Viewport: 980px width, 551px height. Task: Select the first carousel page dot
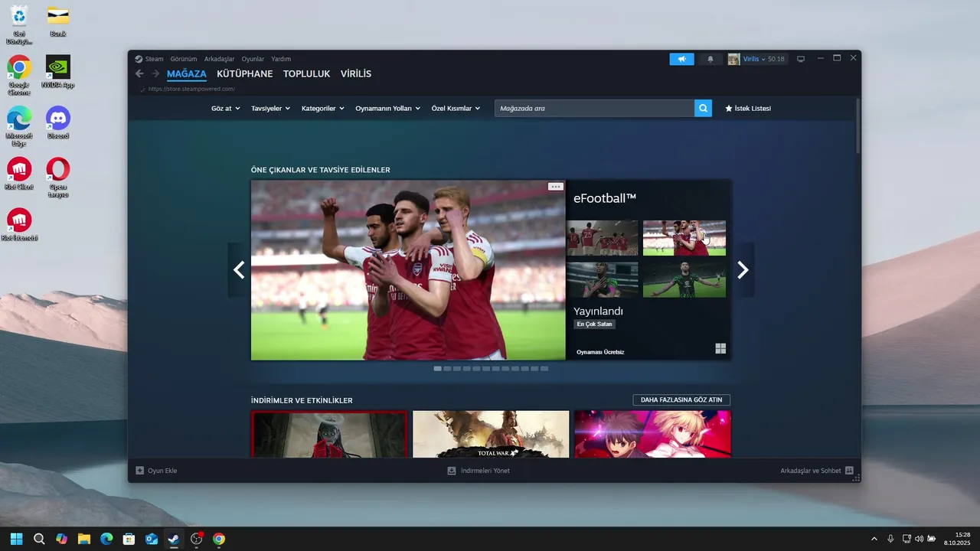pyautogui.click(x=437, y=368)
